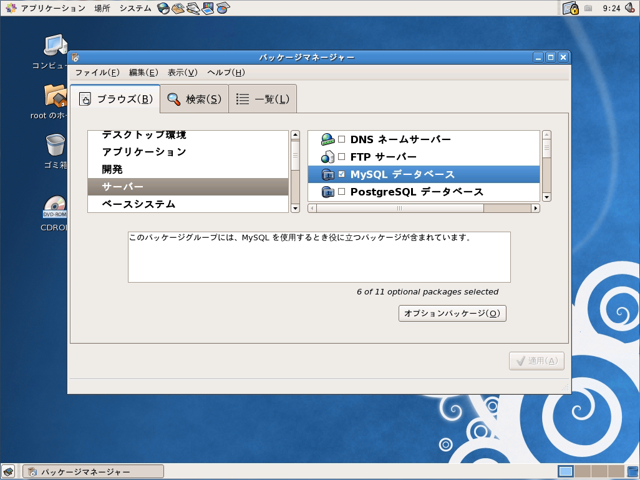
Task: Click the オプションパッケージ(O) button
Action: tap(452, 313)
